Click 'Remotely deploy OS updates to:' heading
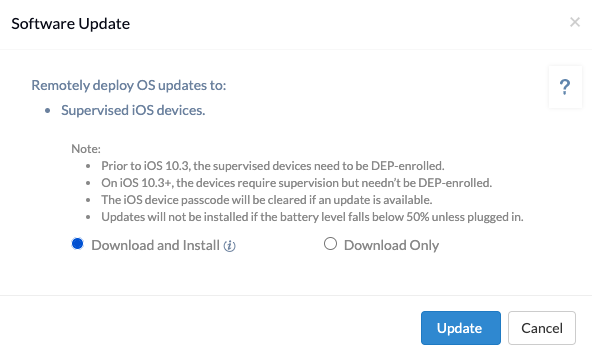This screenshot has height=363, width=592. pos(129,85)
